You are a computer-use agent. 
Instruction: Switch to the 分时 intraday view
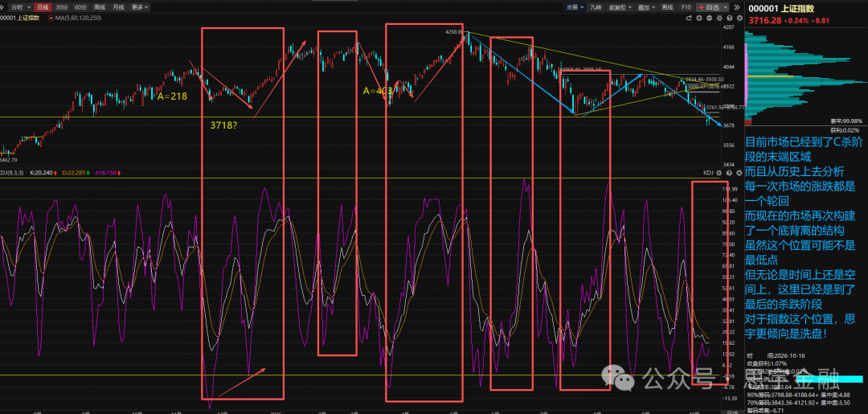point(17,7)
